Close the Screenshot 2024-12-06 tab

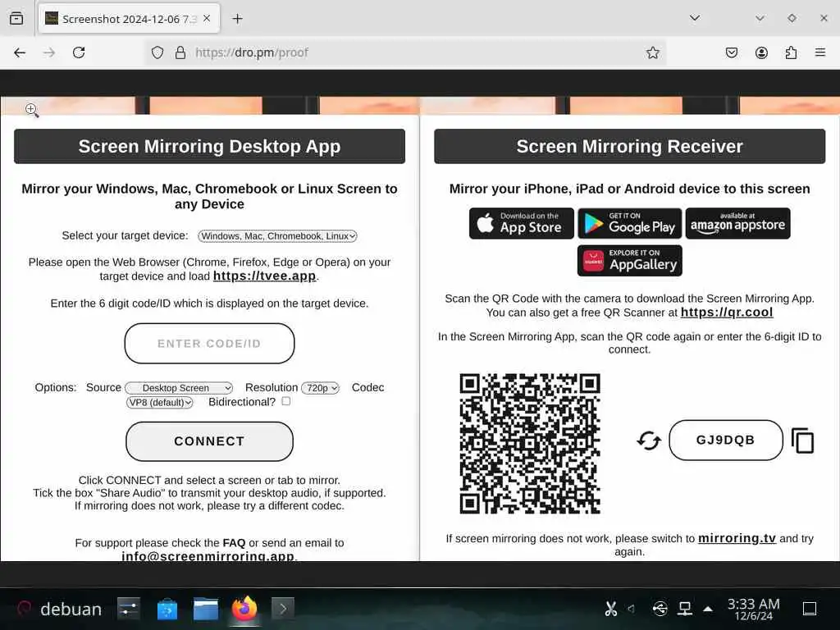coord(207,19)
